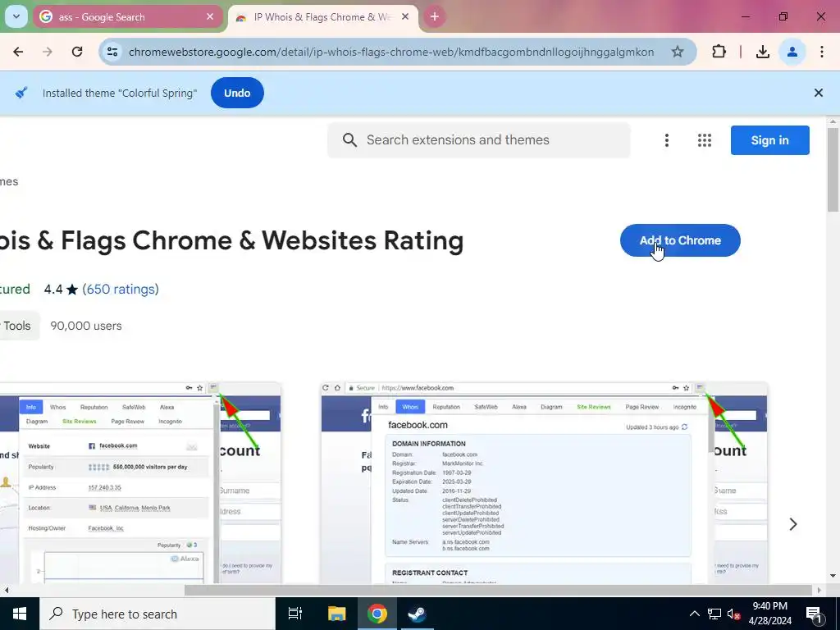Open web store more options menu
Image resolution: width=840 pixels, height=630 pixels.
click(x=666, y=139)
